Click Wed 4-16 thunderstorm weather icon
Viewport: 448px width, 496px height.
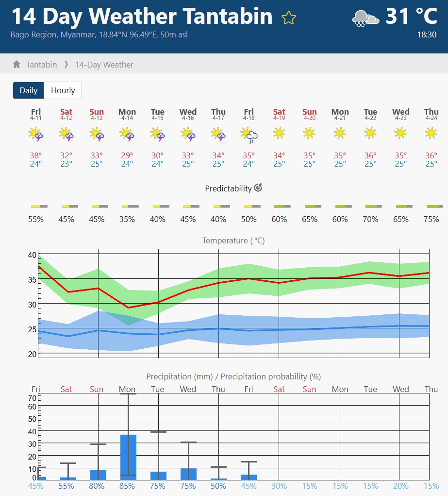pos(188,134)
